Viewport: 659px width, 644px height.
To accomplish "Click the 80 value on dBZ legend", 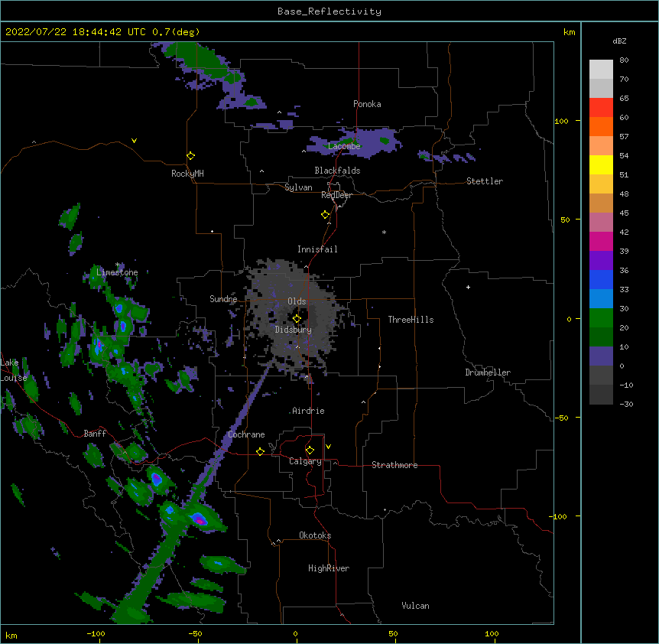I will 624,60.
